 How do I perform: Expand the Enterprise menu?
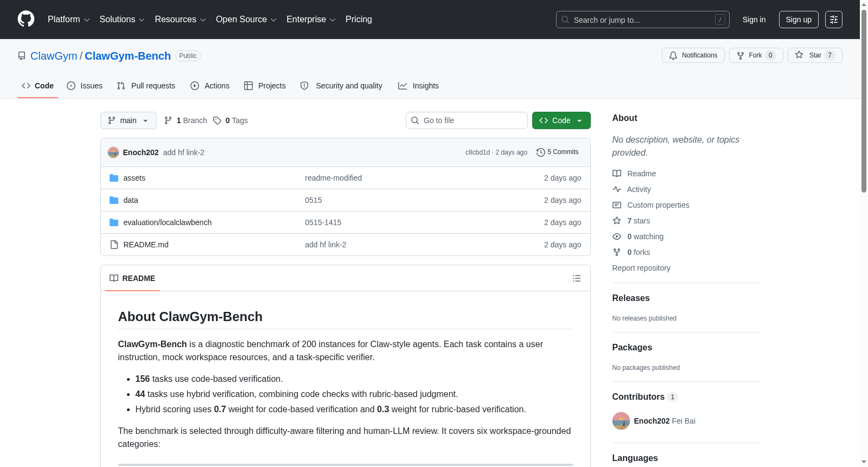point(311,20)
